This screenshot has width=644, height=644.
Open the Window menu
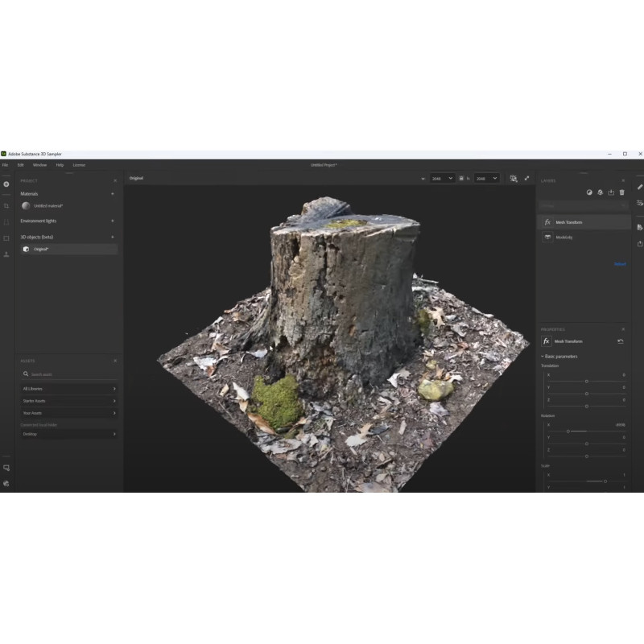[x=39, y=165]
